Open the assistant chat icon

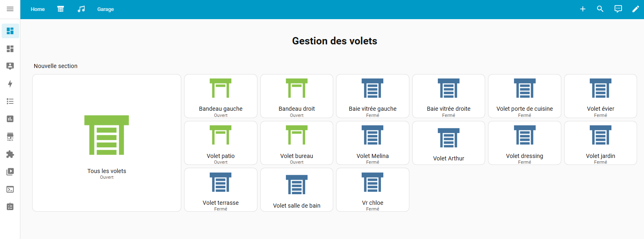pos(618,9)
